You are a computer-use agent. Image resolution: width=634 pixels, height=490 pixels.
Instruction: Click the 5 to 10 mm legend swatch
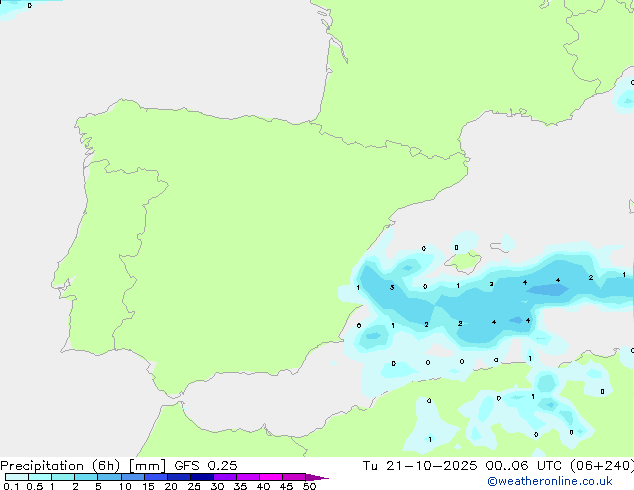[x=109, y=477]
